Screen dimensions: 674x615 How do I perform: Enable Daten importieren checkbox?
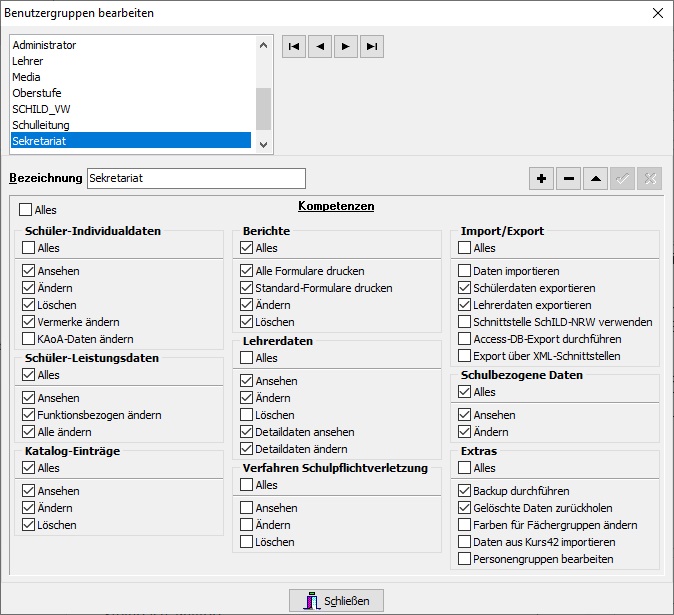(x=464, y=271)
